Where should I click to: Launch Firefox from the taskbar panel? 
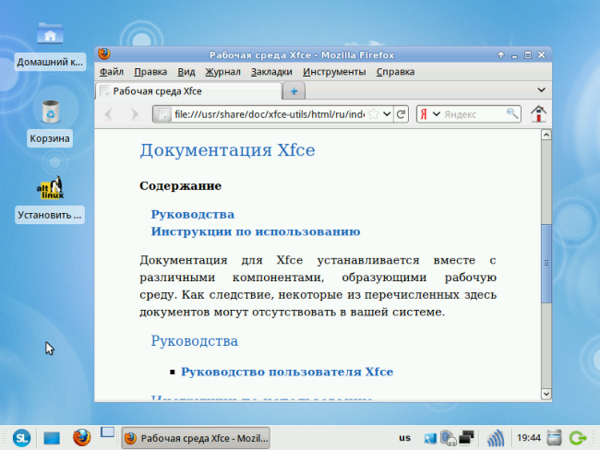[82, 437]
